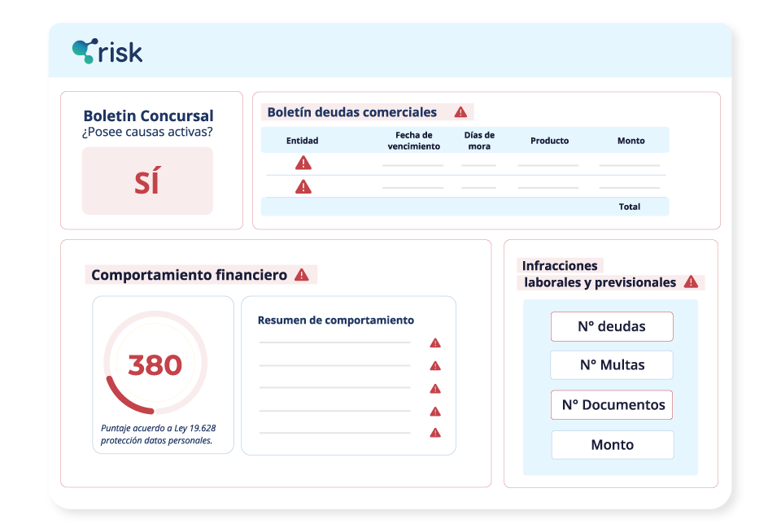Click the first alert icon in Resumen de comportamiento
Image resolution: width=781 pixels, height=532 pixels.
click(x=436, y=342)
